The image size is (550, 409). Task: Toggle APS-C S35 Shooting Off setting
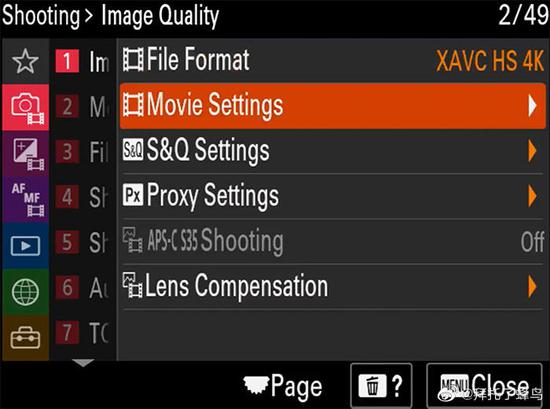[333, 241]
